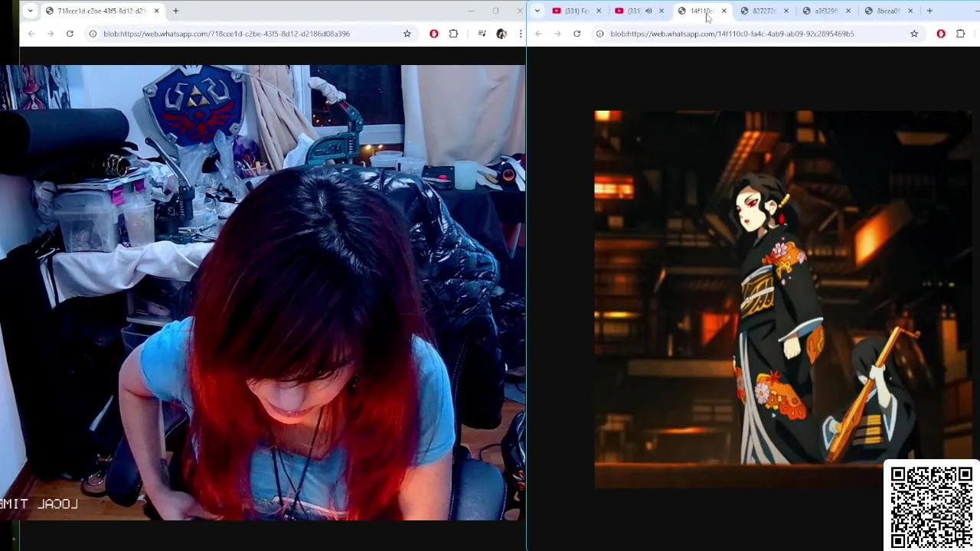The height and width of the screenshot is (551, 980).
Task: Open Chrome menu in left window
Action: click(x=521, y=34)
